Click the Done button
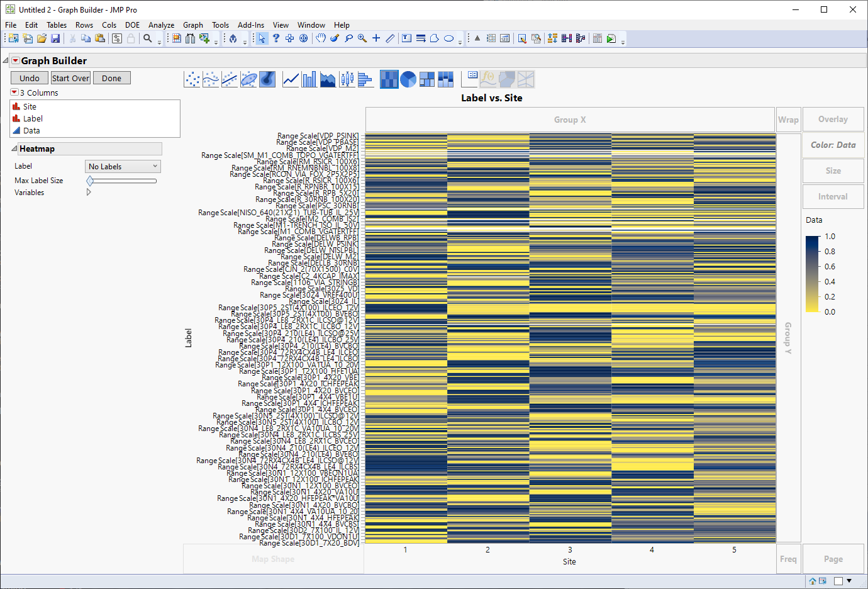868x589 pixels. point(111,77)
